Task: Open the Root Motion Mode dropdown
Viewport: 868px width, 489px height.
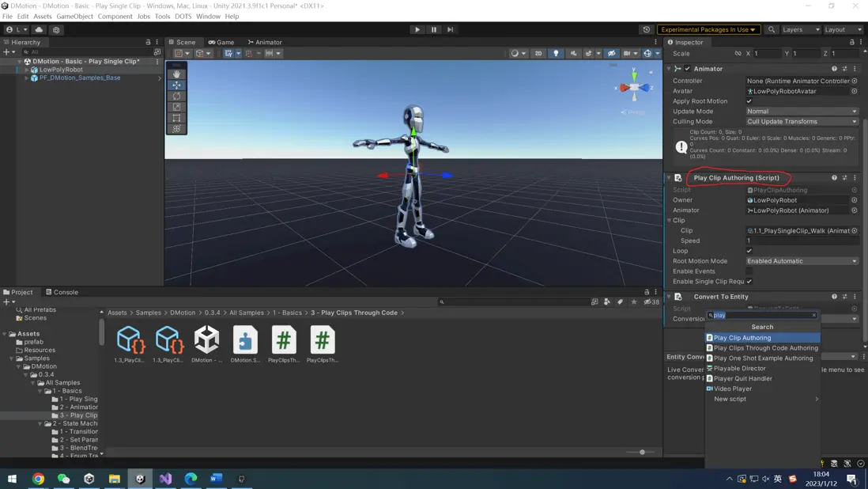Action: coord(802,261)
